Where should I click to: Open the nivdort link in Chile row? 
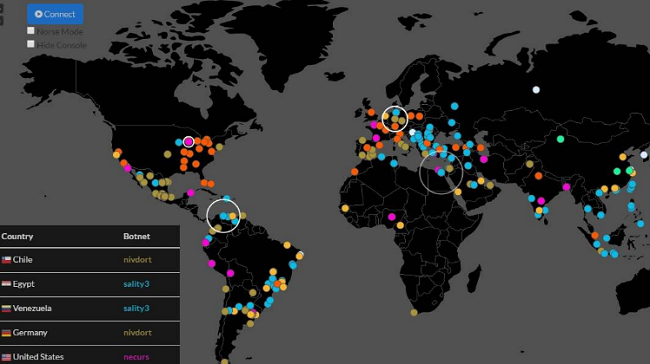tap(137, 260)
